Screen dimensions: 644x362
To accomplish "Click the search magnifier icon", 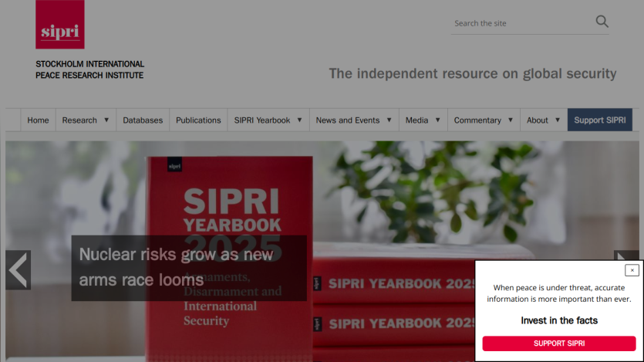I will 602,22.
